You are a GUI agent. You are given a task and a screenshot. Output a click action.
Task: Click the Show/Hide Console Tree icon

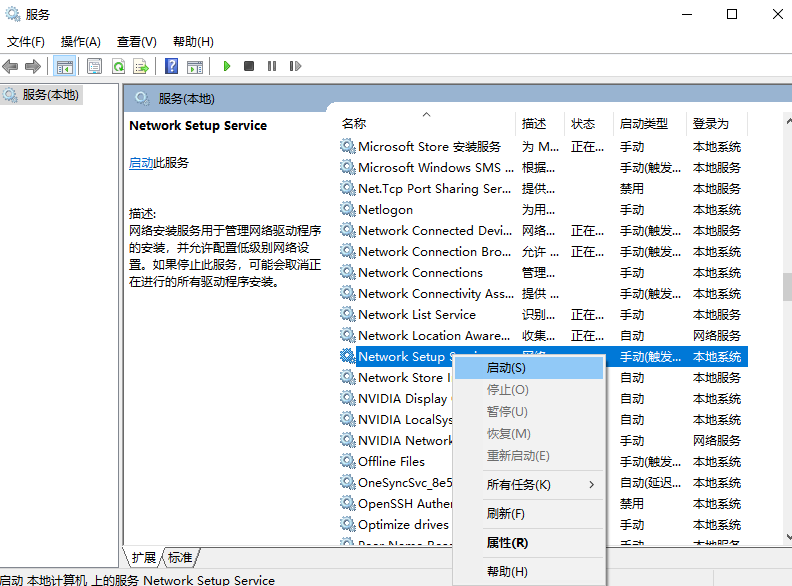pyautogui.click(x=64, y=66)
